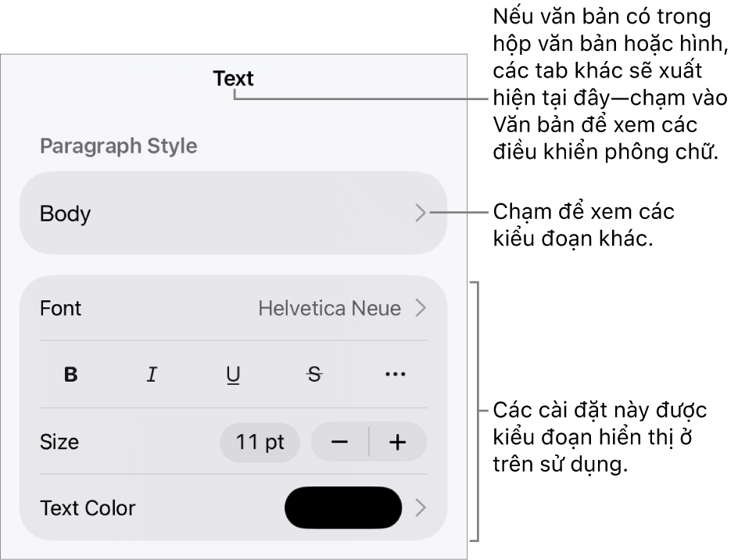Toggle strikethrough formatting

pyautogui.click(x=314, y=375)
